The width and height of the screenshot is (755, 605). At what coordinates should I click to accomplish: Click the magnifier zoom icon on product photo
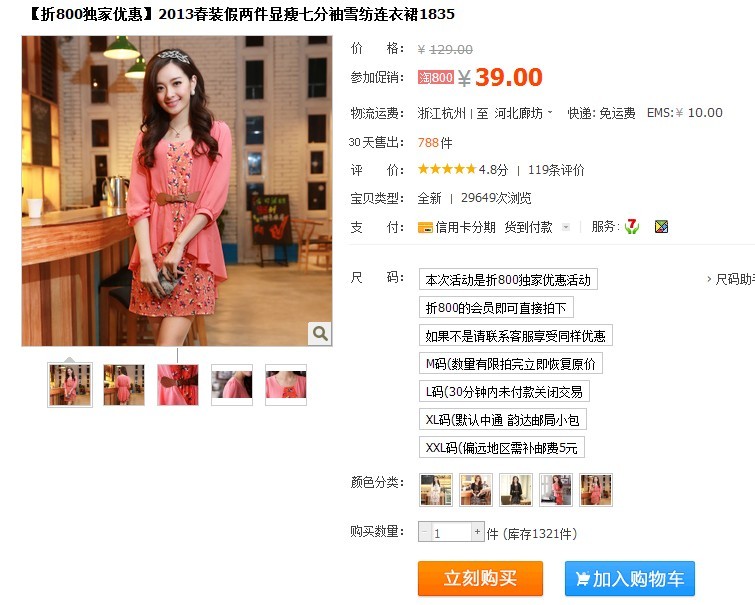click(320, 333)
